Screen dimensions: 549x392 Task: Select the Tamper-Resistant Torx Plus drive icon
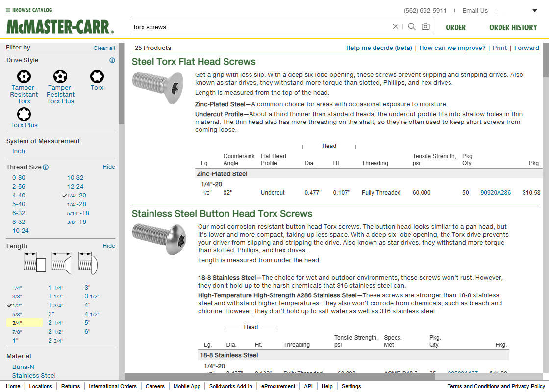coord(60,76)
